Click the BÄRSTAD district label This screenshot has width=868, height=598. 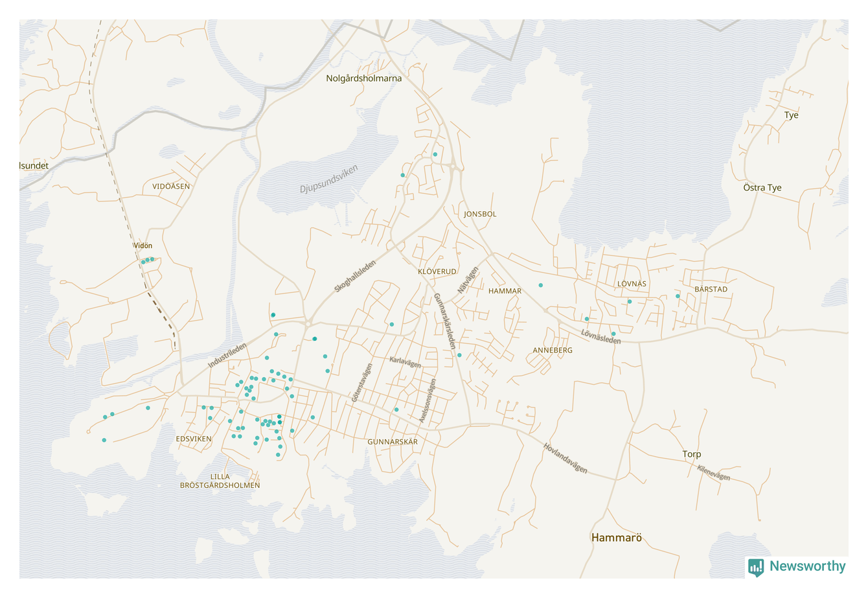(x=711, y=290)
